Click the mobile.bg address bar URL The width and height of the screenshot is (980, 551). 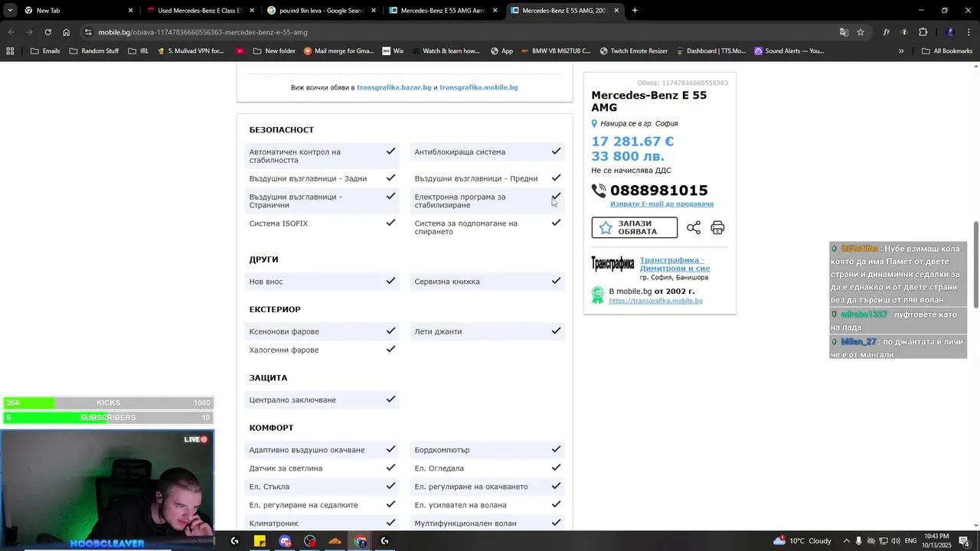click(203, 32)
